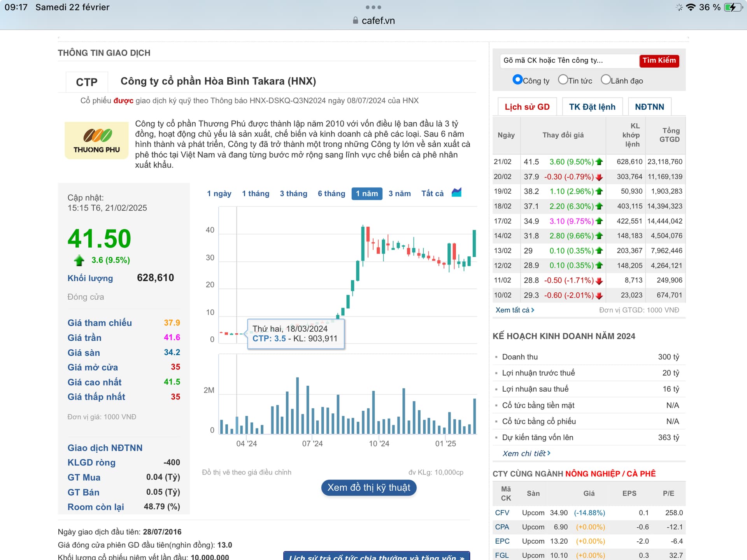Select the Công ty radio button

(517, 80)
